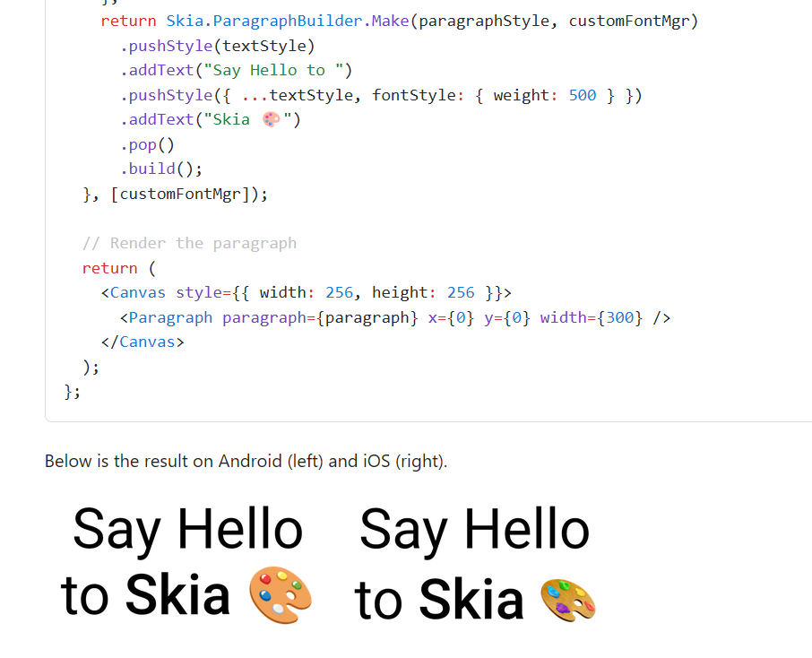This screenshot has width=812, height=658.
Task: Click the Android 'Say Hello' result image
Action: [187, 563]
